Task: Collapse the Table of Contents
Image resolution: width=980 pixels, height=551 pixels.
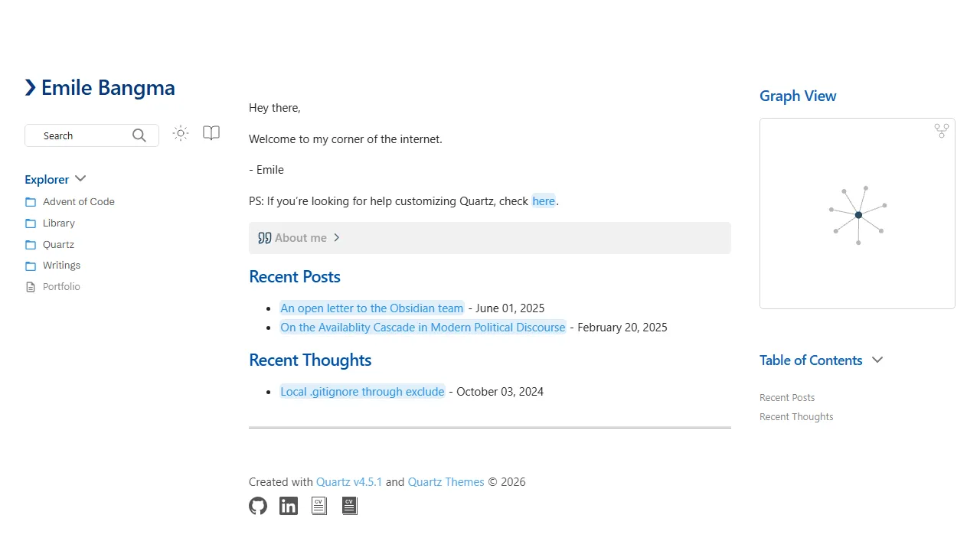Action: [877, 360]
